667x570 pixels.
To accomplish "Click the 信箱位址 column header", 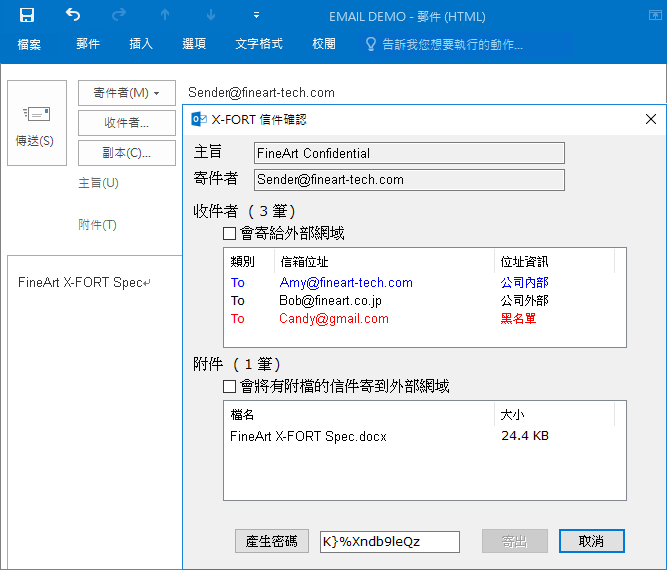I will point(385,261).
